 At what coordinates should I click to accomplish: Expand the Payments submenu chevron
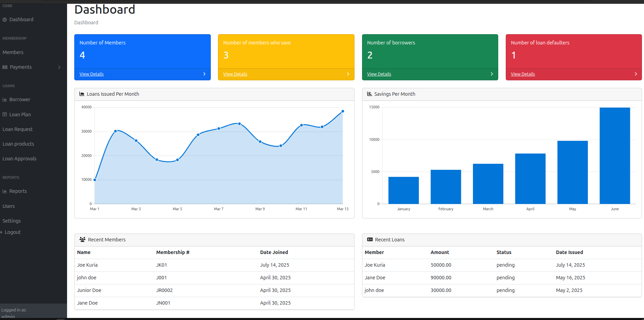tap(59, 67)
